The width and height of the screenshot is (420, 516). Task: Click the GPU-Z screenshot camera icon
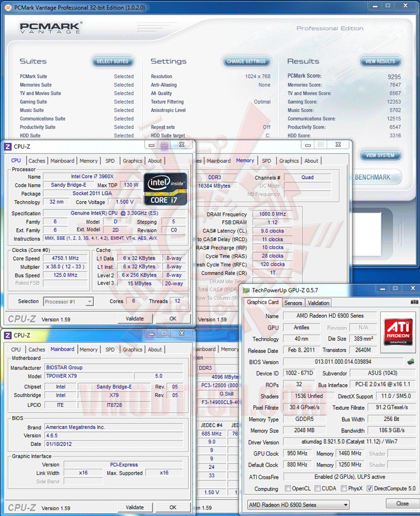tap(414, 302)
